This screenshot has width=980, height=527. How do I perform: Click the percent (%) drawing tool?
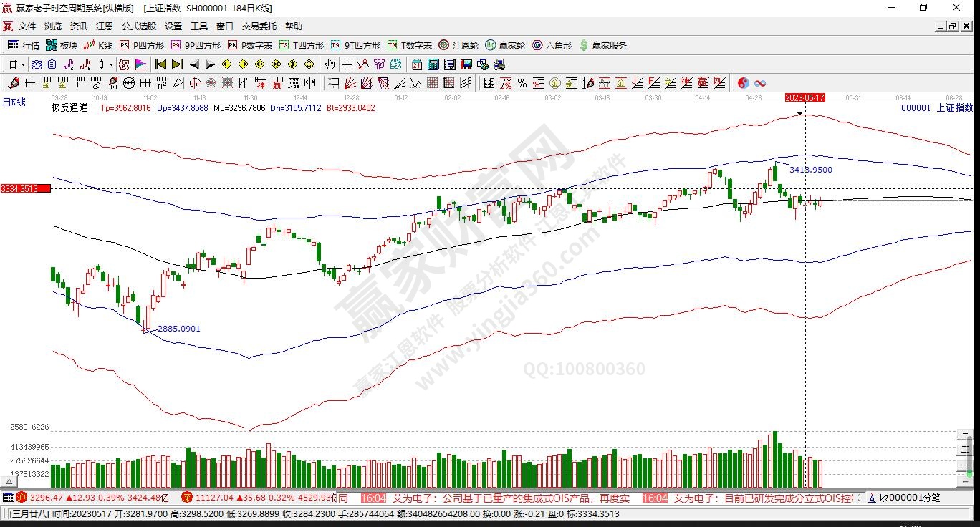[522, 83]
